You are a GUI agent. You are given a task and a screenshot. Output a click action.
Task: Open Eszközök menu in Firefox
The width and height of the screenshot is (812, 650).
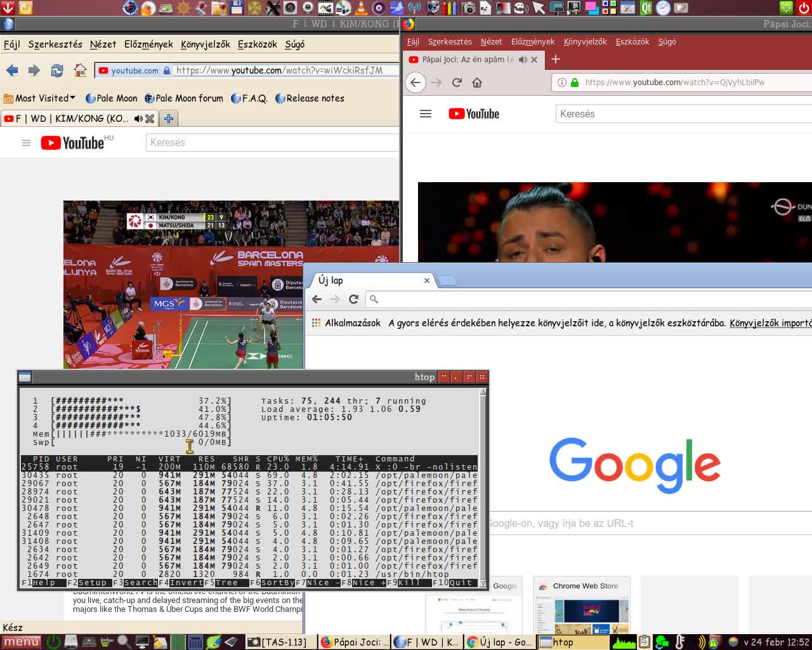pos(632,42)
